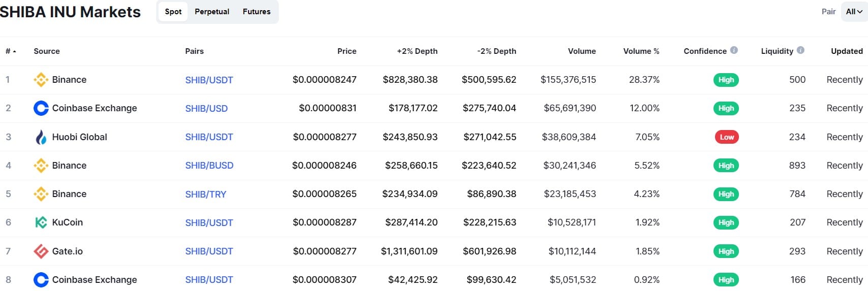
Task: Open the SHIB/USD Coinbase pair link
Action: [206, 109]
